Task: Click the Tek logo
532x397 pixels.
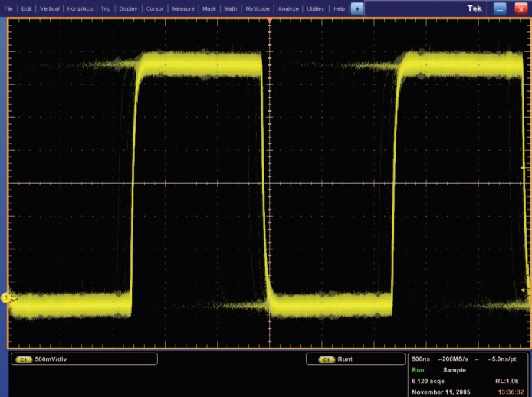Action: click(x=475, y=8)
